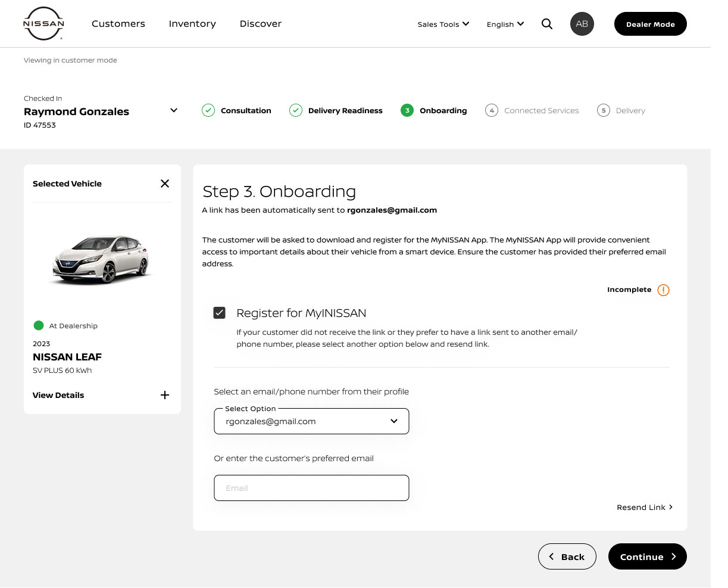The height and width of the screenshot is (588, 728).
Task: Go to the Delivery step
Action: click(630, 111)
